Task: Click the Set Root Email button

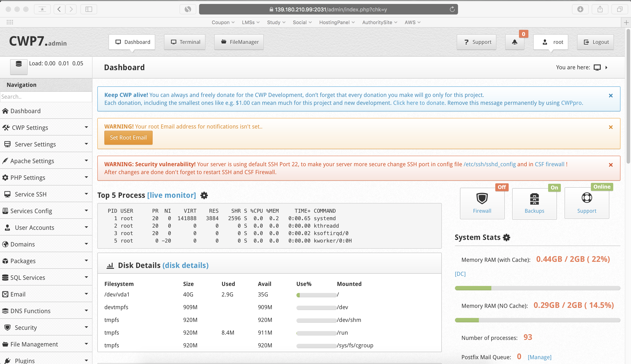Action: 128,138
